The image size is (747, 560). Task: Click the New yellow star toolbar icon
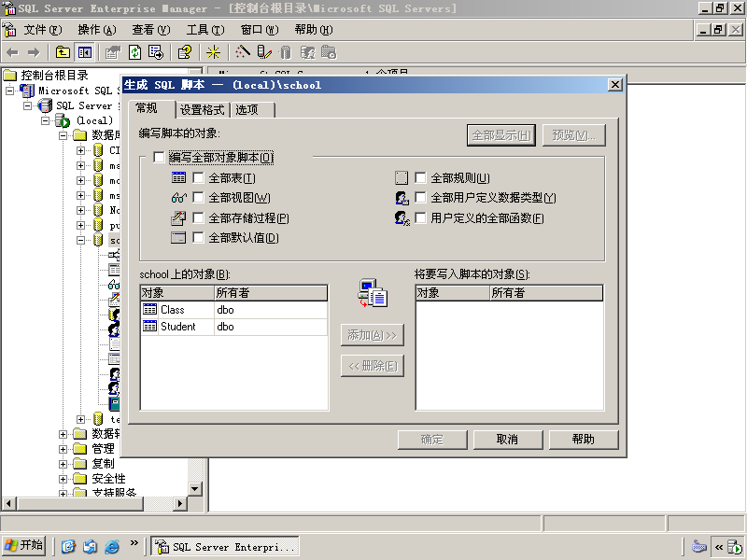point(213,52)
